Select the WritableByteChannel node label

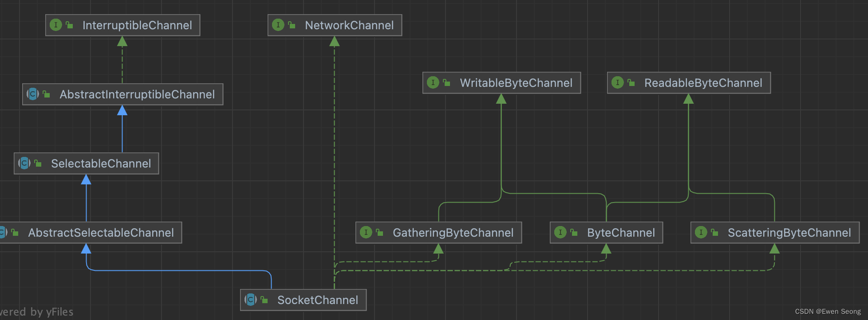tap(516, 83)
